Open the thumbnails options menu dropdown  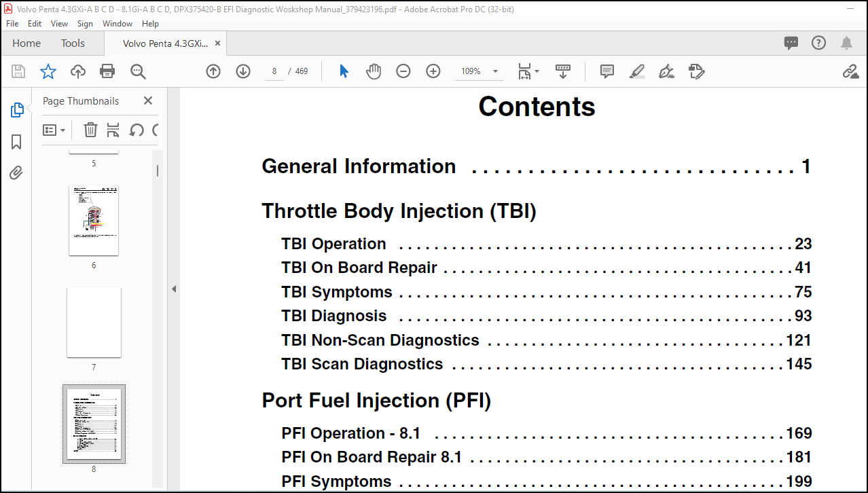click(54, 130)
